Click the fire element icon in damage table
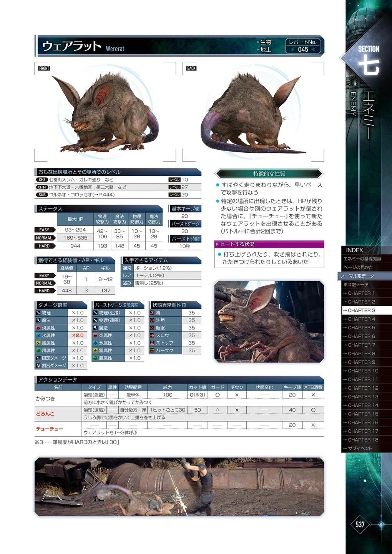 [38, 328]
